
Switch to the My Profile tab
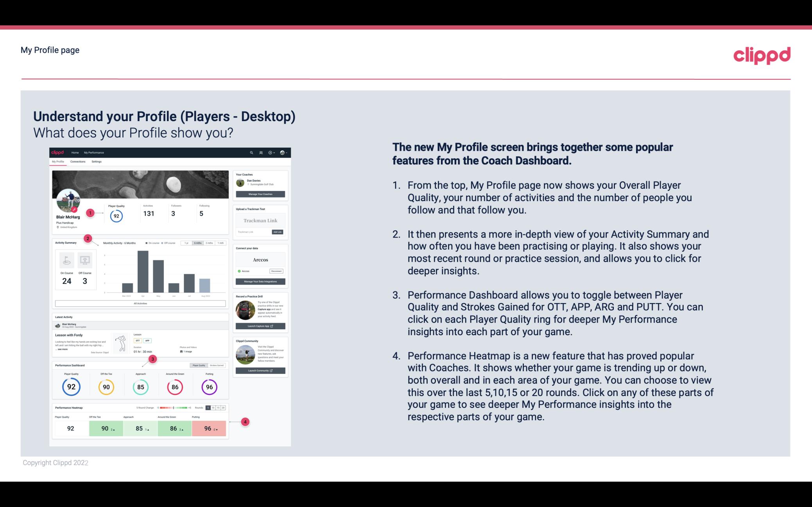[59, 162]
